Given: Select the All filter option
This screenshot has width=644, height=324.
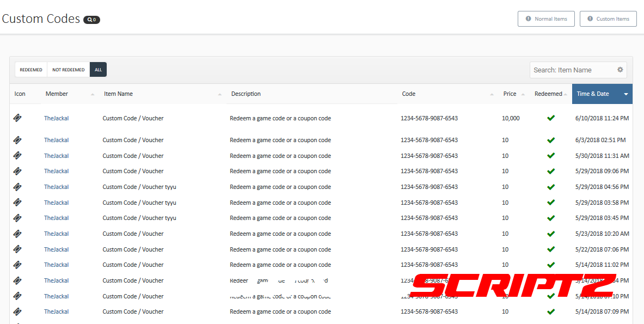Looking at the screenshot, I should [x=98, y=70].
